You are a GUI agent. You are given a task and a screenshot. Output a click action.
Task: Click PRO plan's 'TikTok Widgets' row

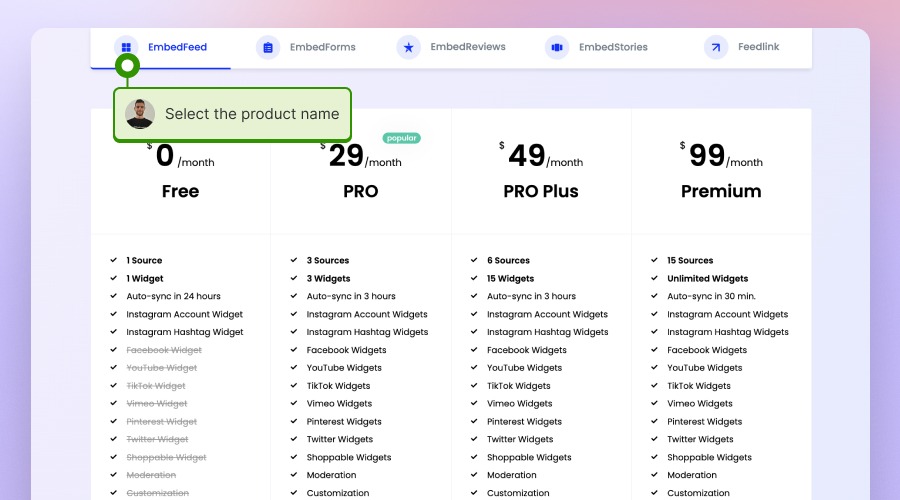pyautogui.click(x=331, y=386)
